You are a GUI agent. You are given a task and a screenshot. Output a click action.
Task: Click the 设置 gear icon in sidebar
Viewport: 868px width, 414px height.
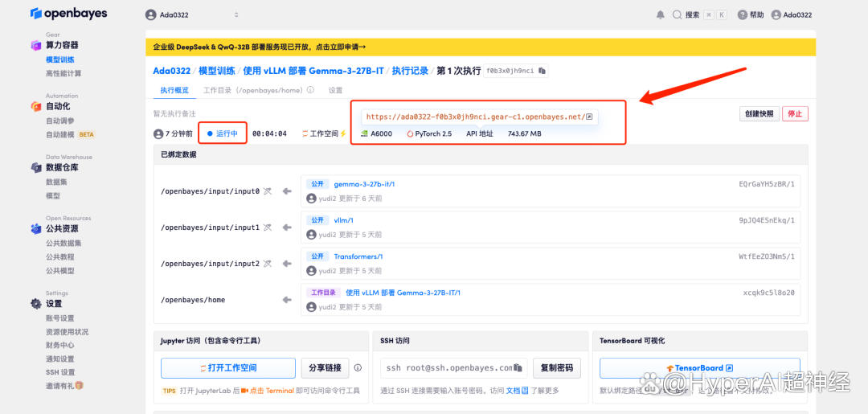pos(36,304)
